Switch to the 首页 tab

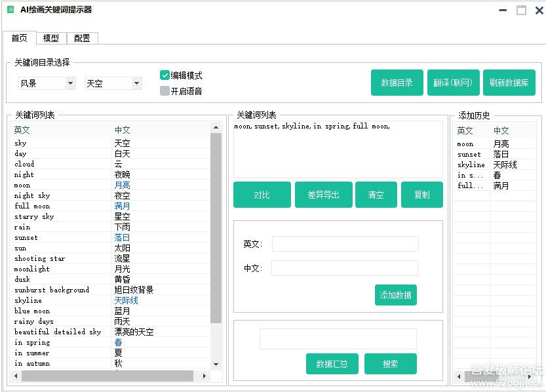coord(20,38)
